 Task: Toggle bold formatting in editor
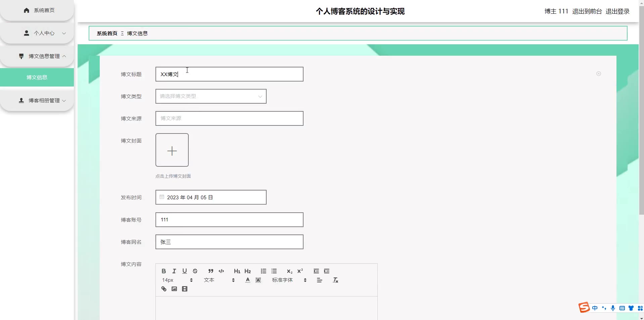point(164,271)
